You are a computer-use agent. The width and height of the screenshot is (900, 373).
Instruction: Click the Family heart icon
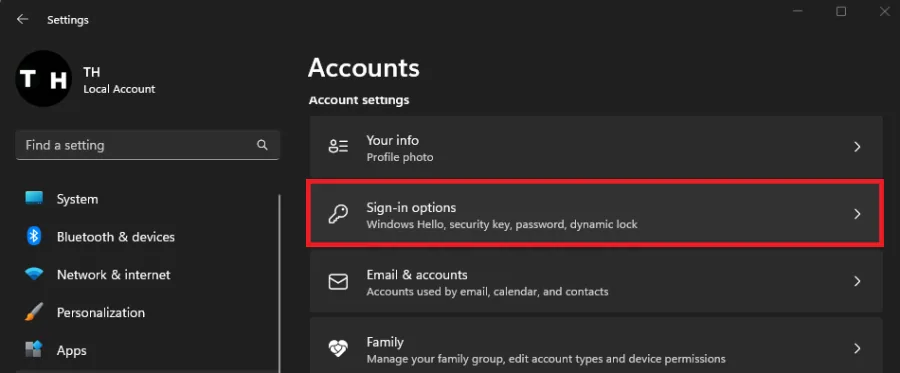pyautogui.click(x=338, y=348)
